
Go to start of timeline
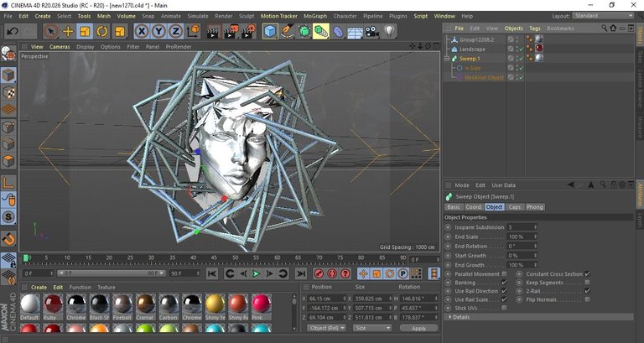coord(212,273)
